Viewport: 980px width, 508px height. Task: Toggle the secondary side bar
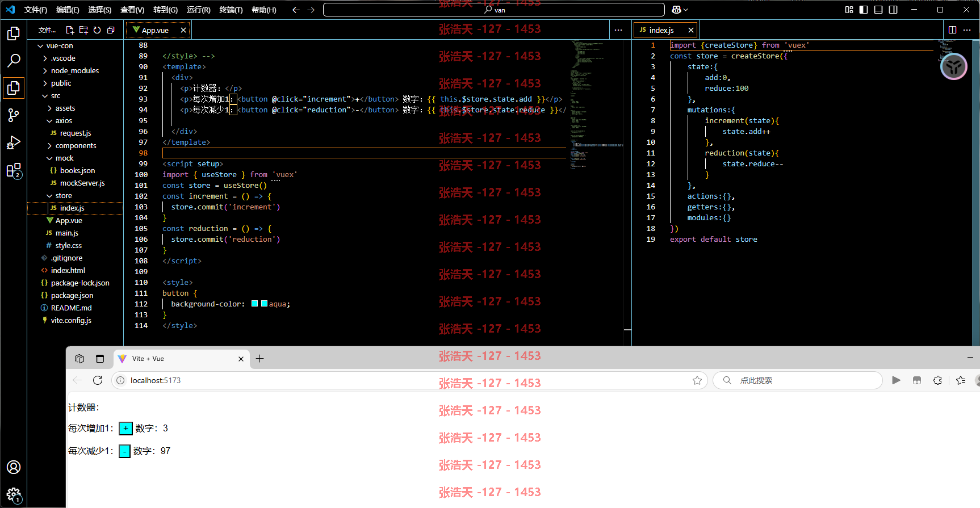point(893,10)
